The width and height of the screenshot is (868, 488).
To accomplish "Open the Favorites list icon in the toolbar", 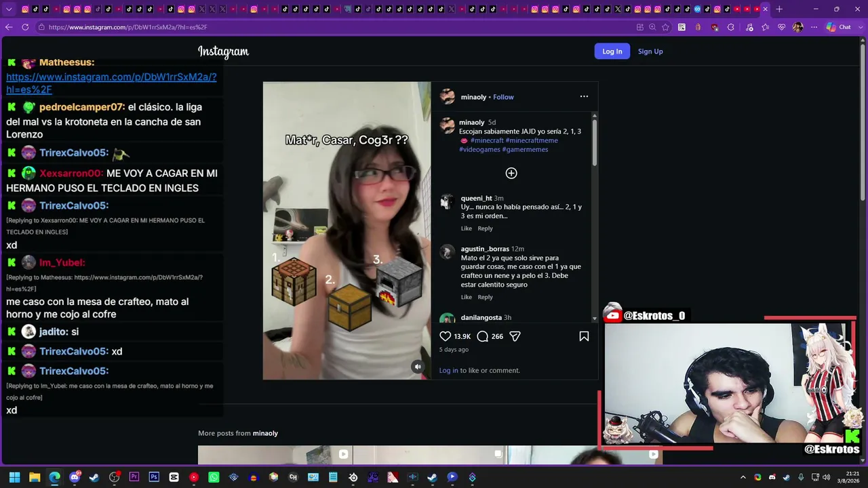I will (x=766, y=27).
